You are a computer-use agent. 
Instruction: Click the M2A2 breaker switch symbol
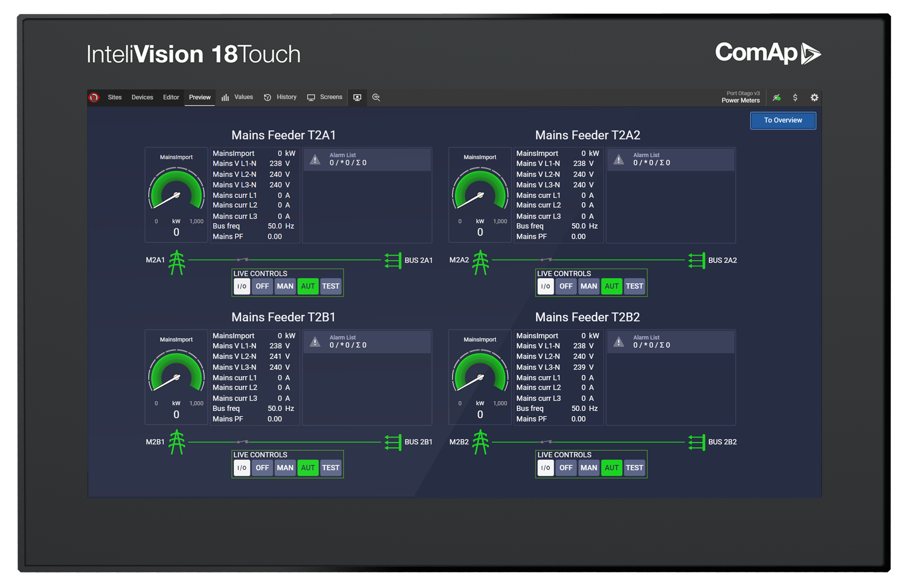(546, 260)
